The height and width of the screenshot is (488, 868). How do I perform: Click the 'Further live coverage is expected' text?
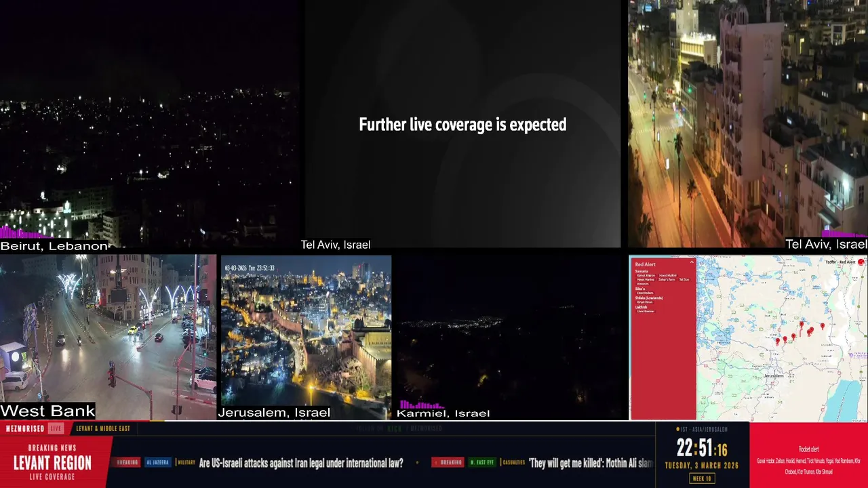(462, 125)
